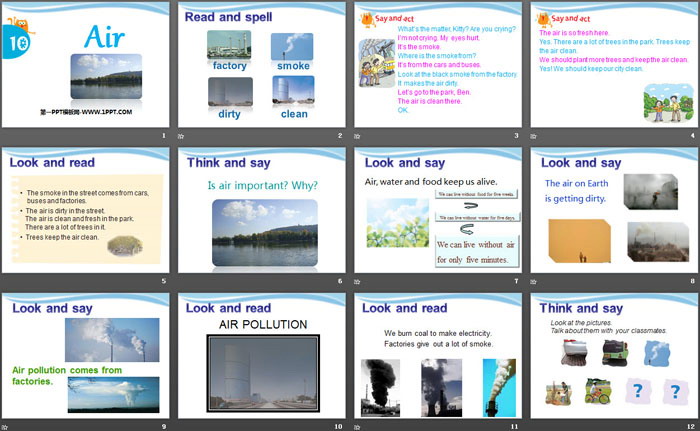Select the 'Air pollution comes from factories' slide
This screenshot has width=700, height=431.
coord(85,356)
